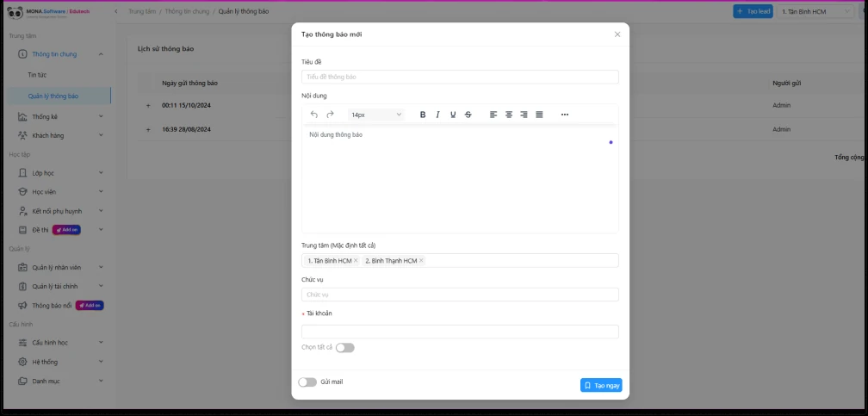868x416 pixels.
Task: Open Thông báo nổi menu entry
Action: (52, 305)
